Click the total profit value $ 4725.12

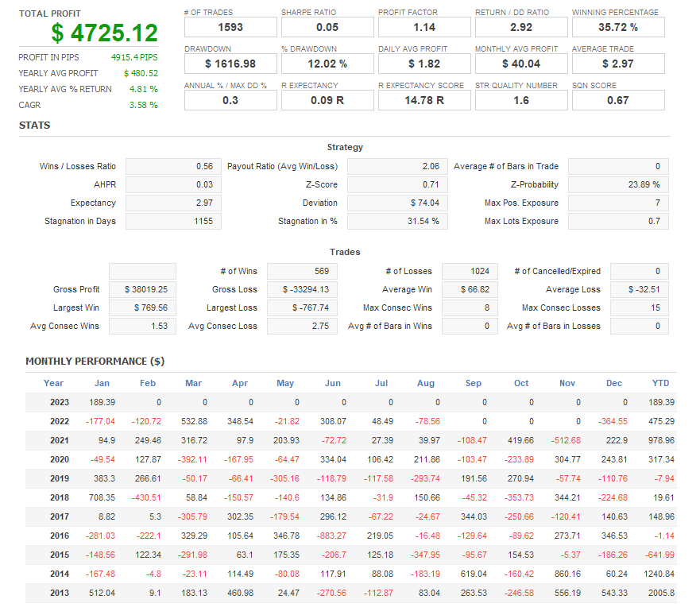coord(104,33)
